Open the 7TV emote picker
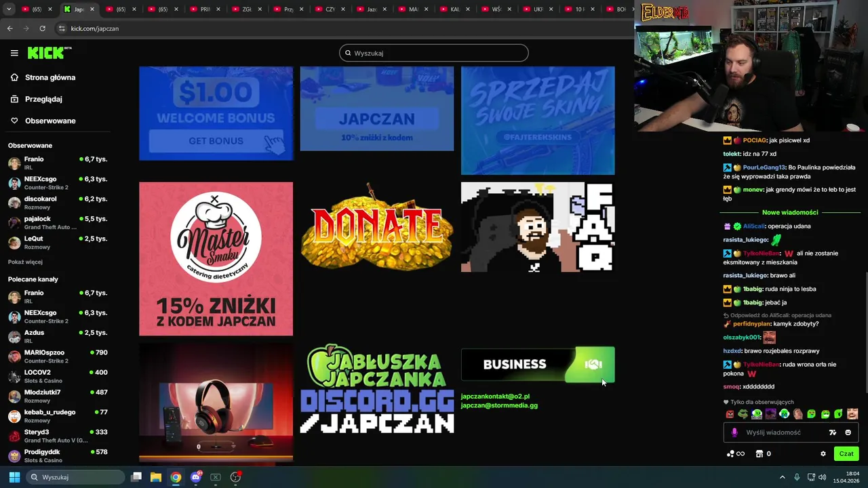868x488 pixels. coord(833,432)
